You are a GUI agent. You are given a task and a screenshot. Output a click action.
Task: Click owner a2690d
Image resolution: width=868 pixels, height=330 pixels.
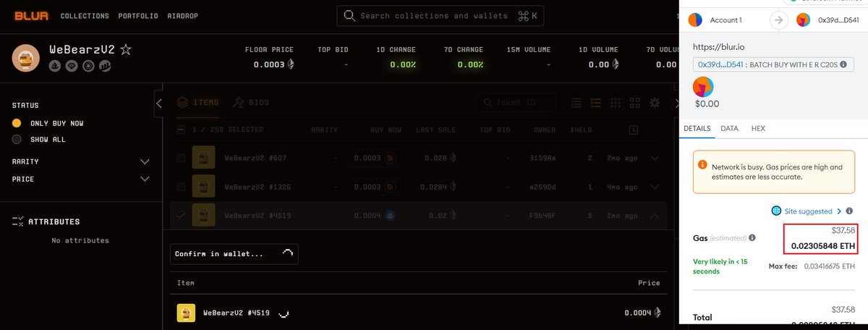click(x=544, y=187)
